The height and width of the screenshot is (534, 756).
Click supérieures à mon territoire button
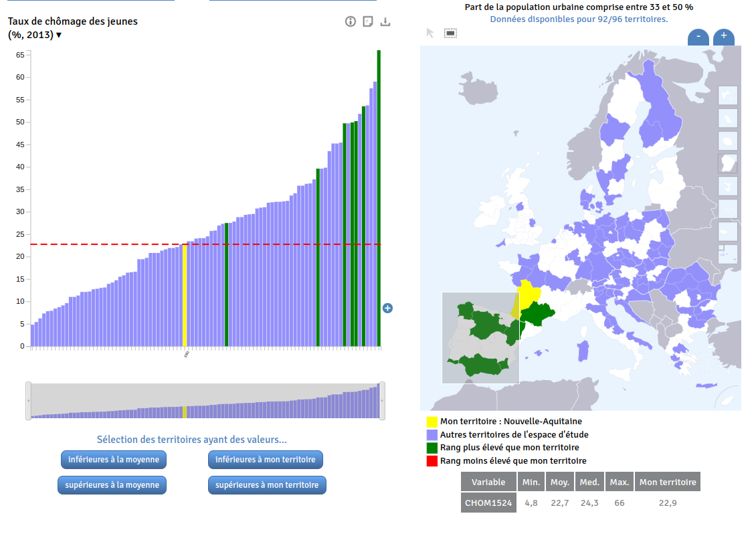267,485
